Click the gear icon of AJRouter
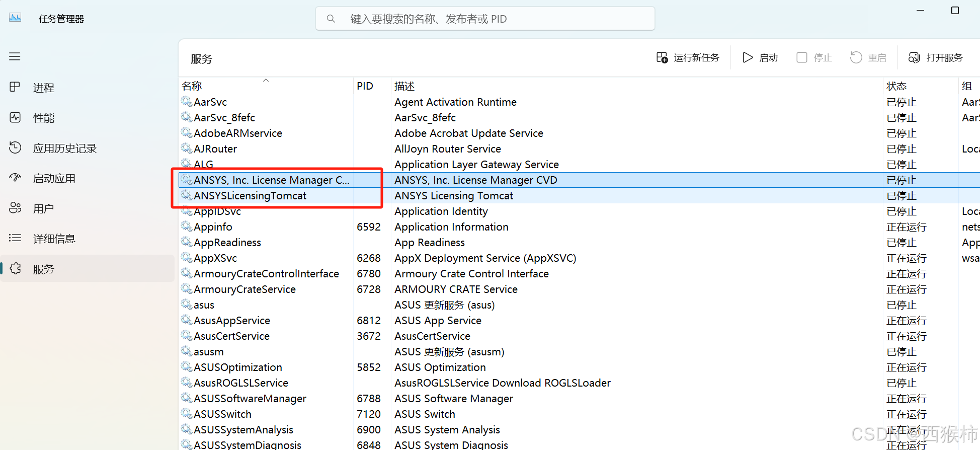980x450 pixels. [187, 148]
